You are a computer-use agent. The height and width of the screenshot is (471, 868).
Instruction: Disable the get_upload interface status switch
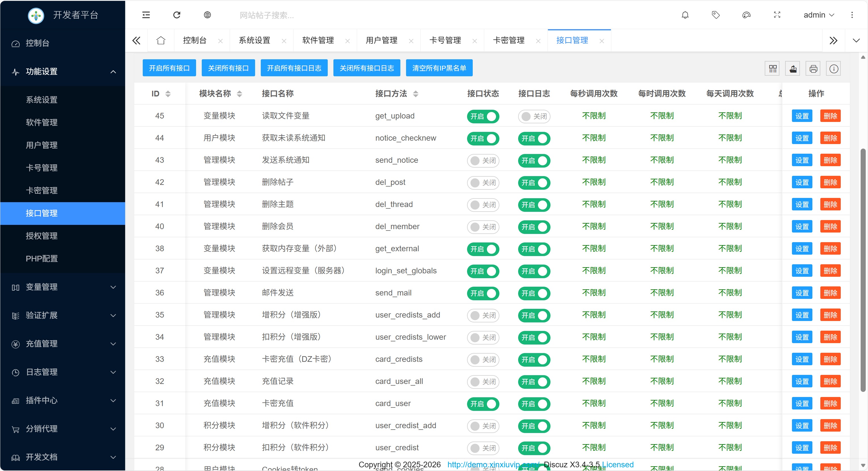(483, 116)
